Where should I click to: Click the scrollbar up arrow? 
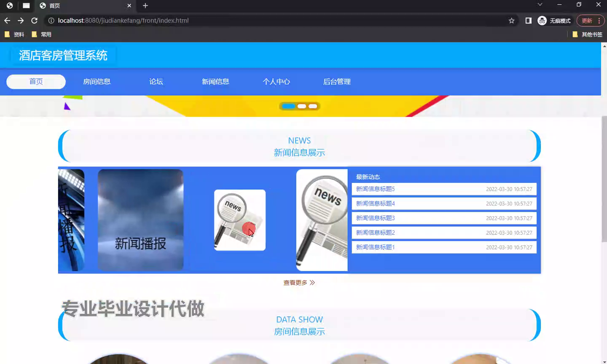pyautogui.click(x=604, y=45)
